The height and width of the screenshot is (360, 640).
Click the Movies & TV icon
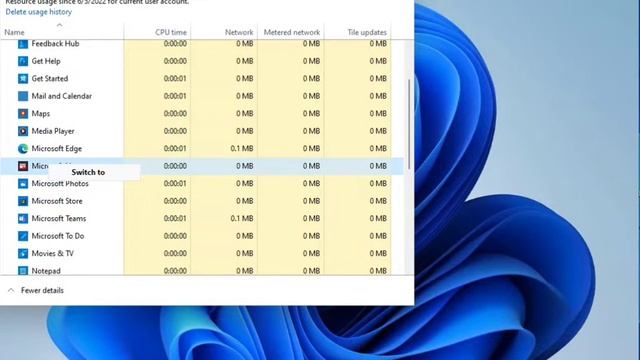pyautogui.click(x=23, y=253)
